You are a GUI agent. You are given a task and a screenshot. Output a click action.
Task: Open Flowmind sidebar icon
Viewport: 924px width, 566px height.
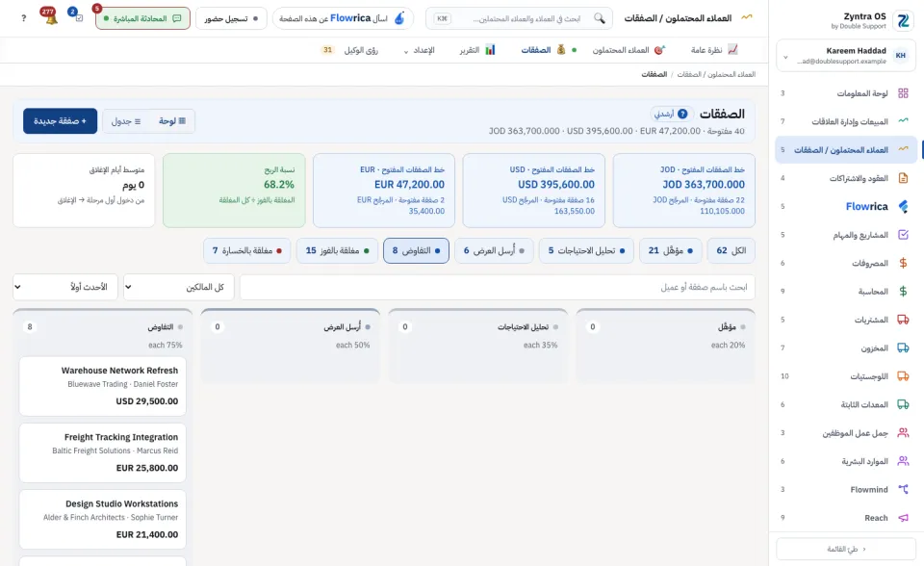coord(903,489)
